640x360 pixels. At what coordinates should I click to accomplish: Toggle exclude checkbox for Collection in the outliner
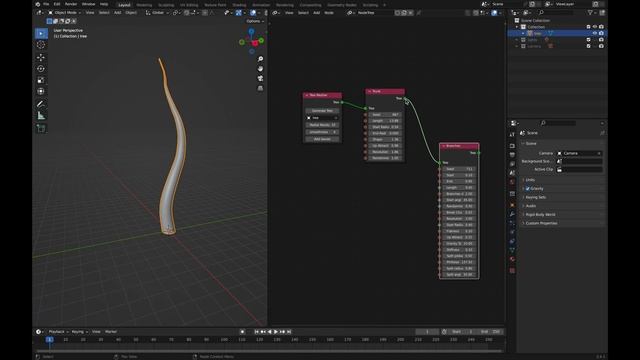point(589,27)
